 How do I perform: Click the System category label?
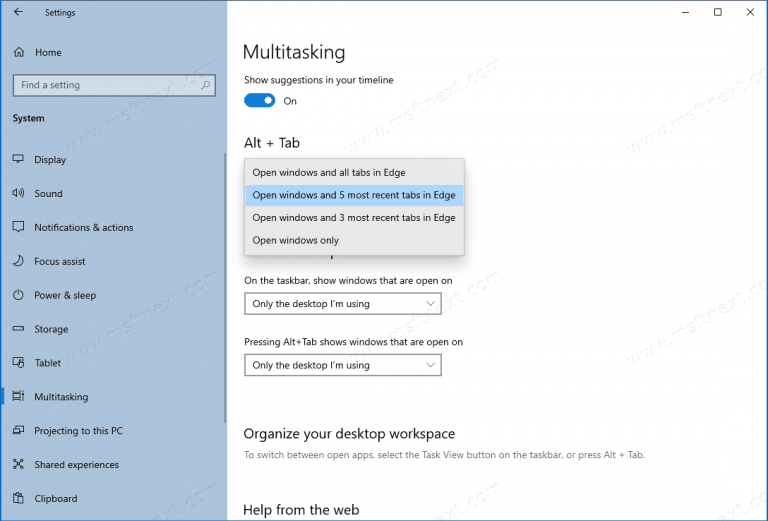click(28, 118)
